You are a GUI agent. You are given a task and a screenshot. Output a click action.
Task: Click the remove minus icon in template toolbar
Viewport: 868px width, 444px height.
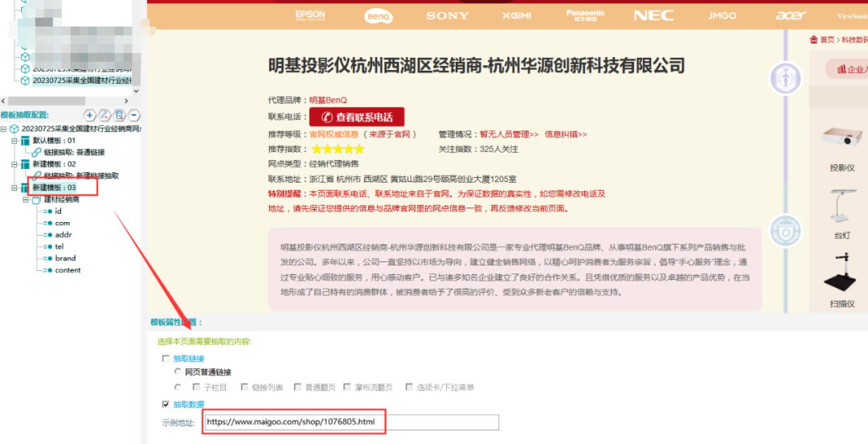pos(134,115)
